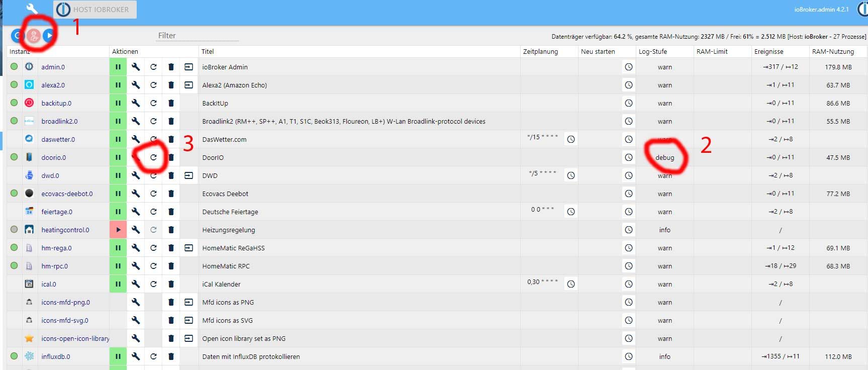This screenshot has width=868, height=370.
Task: Sort by RAM-Nutzung column header
Action: (833, 51)
